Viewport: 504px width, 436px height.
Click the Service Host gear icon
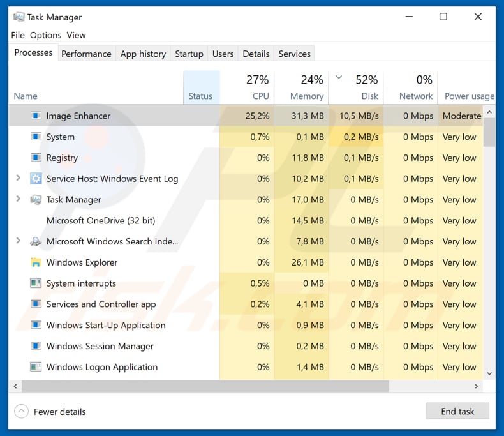36,179
